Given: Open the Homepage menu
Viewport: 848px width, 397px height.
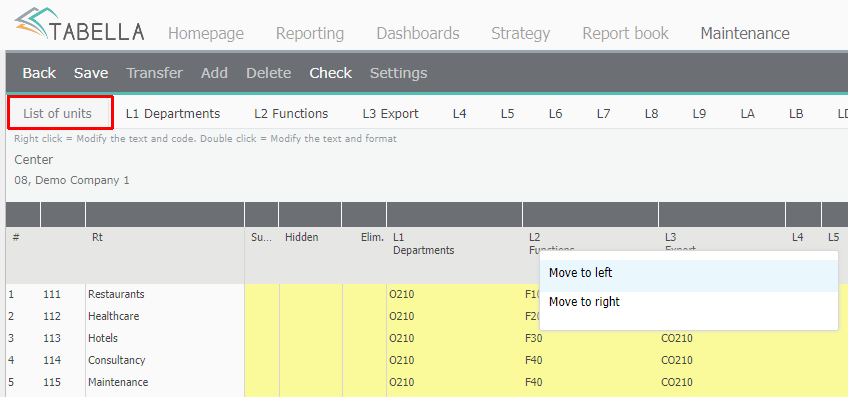Looking at the screenshot, I should 206,34.
